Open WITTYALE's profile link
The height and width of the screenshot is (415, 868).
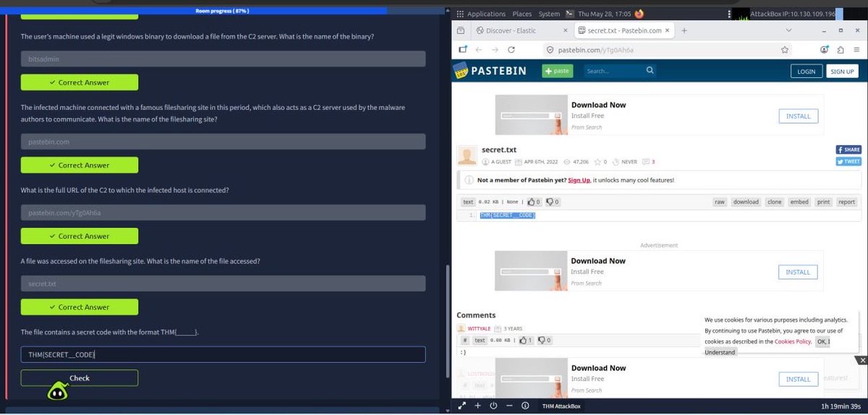pyautogui.click(x=480, y=328)
